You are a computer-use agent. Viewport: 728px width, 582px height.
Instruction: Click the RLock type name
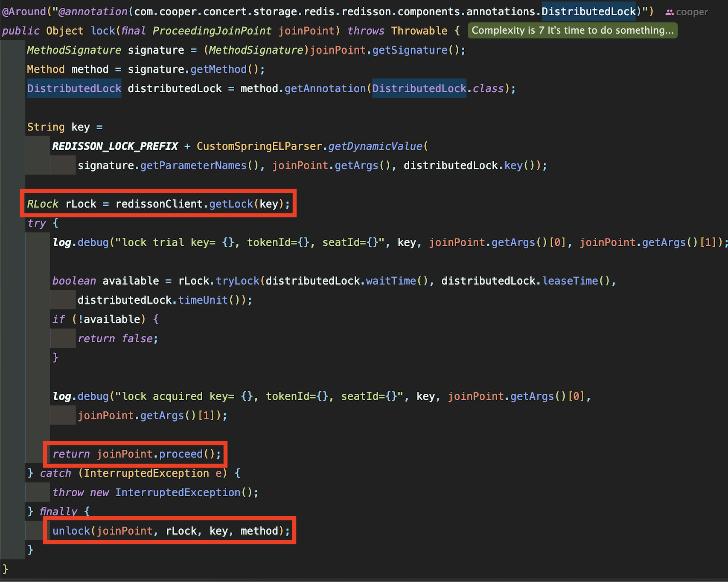[42, 204]
